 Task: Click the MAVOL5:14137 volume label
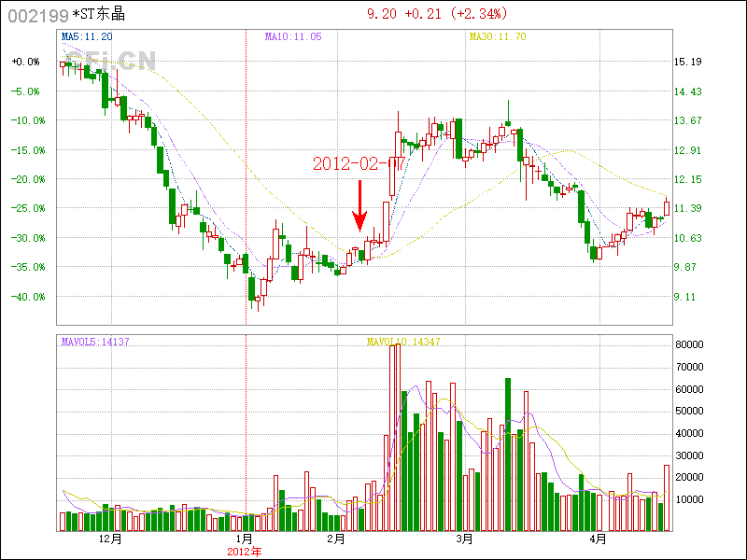coord(95,343)
